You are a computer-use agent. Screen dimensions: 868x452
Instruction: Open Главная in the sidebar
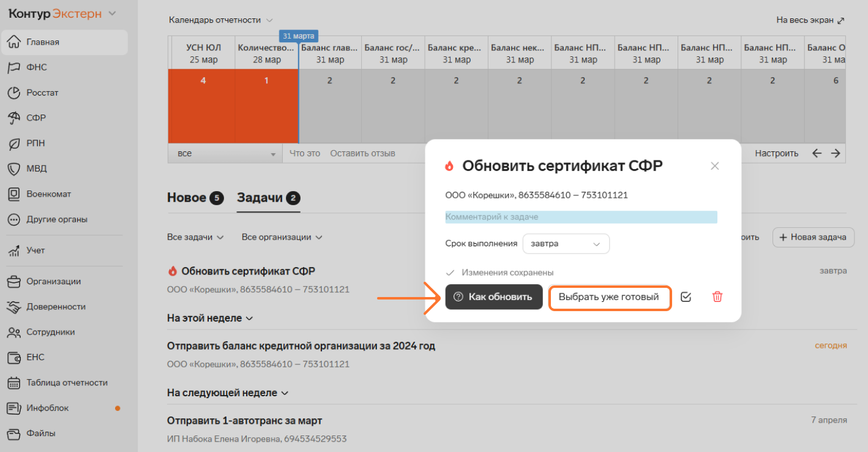tap(64, 42)
